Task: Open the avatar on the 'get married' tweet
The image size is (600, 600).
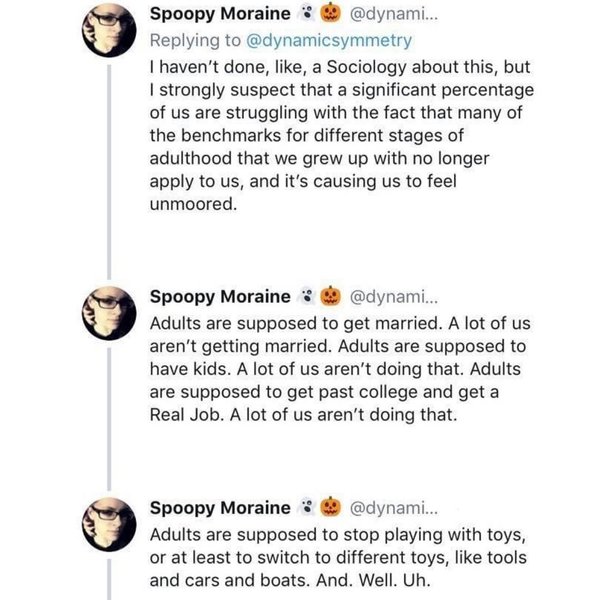Action: pos(108,316)
